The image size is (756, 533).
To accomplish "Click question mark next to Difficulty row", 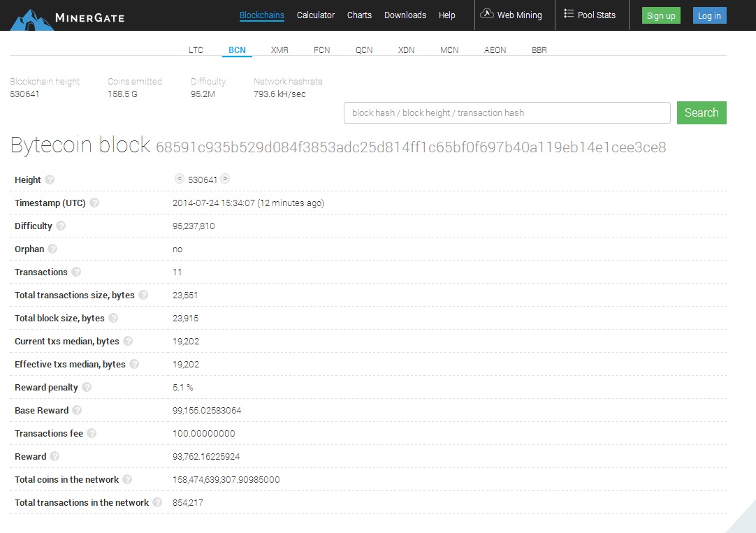I will [x=61, y=226].
